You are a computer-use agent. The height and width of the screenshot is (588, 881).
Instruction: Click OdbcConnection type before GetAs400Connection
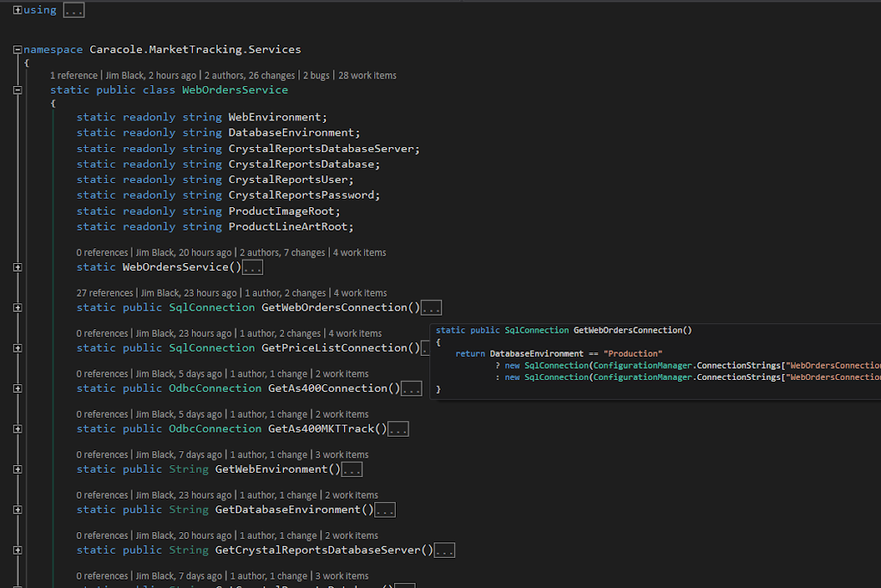click(215, 389)
